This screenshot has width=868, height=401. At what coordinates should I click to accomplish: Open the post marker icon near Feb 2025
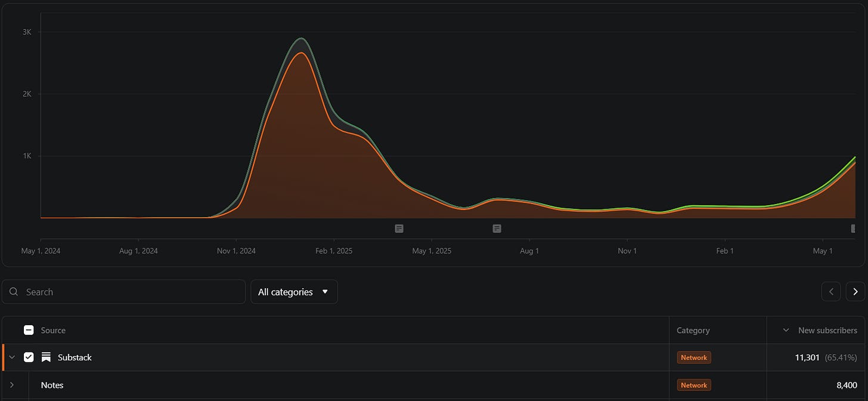point(399,229)
